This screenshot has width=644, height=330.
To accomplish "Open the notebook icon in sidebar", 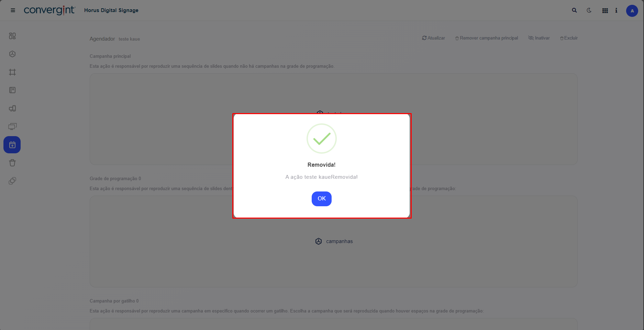I will 12,90.
